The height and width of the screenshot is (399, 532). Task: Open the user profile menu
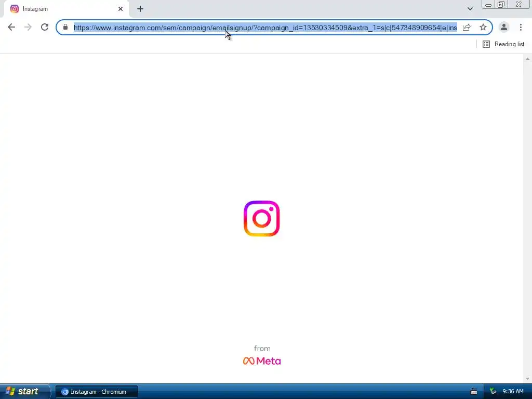(504, 27)
